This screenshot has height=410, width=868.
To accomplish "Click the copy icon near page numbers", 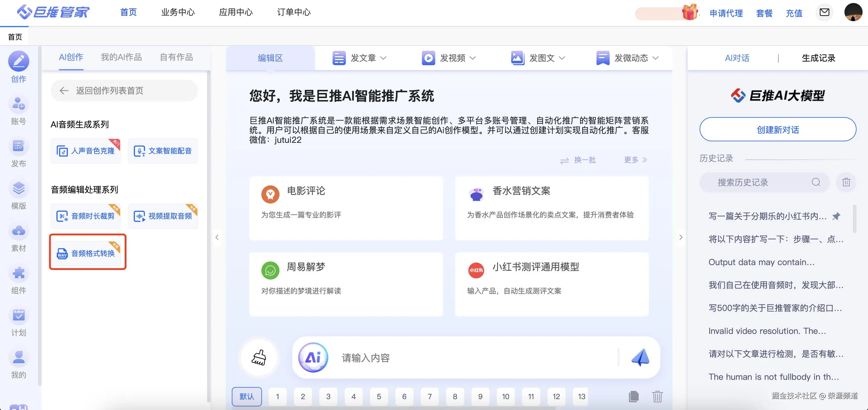I will 633,396.
